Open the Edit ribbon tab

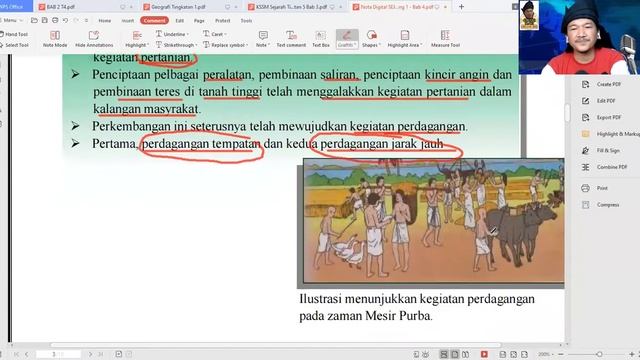[x=179, y=20]
